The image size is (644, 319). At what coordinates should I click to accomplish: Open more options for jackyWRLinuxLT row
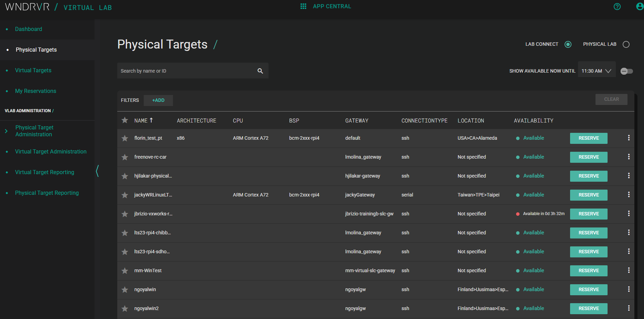pyautogui.click(x=629, y=194)
